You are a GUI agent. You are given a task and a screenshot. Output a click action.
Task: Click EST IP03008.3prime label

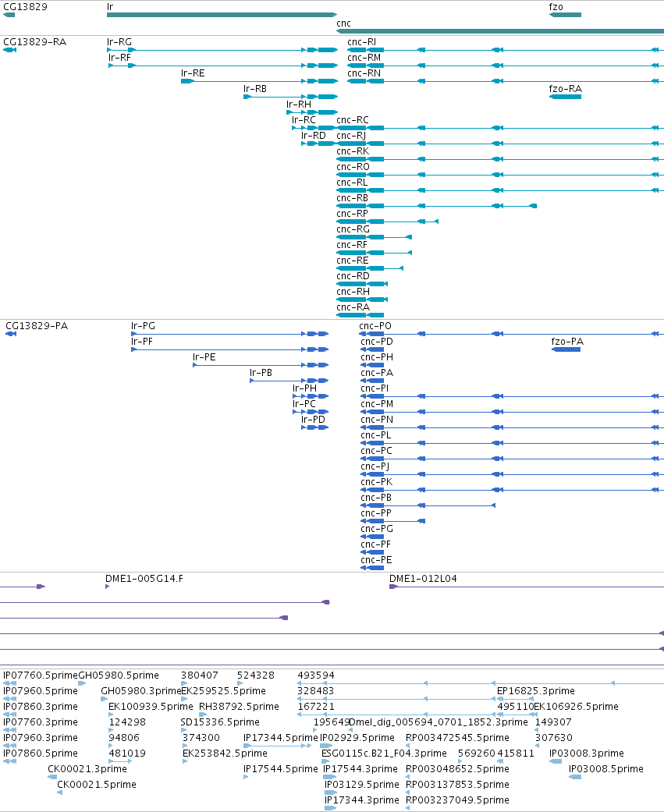tap(587, 753)
